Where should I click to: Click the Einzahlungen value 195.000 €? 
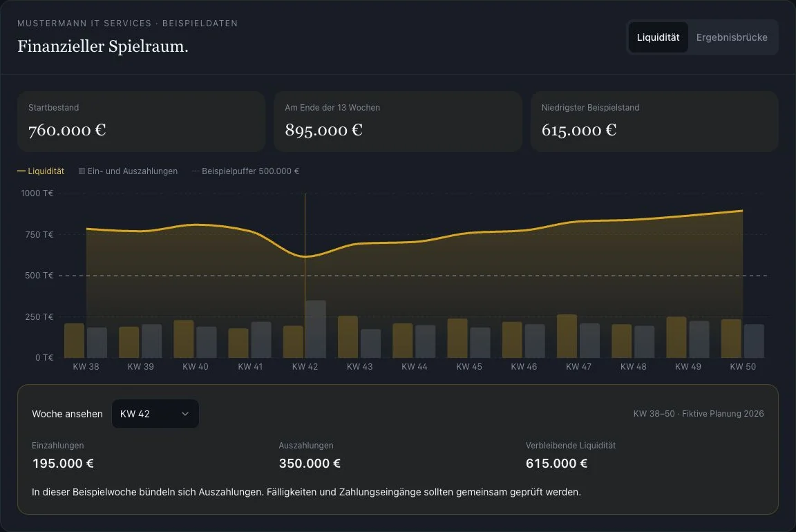point(63,464)
